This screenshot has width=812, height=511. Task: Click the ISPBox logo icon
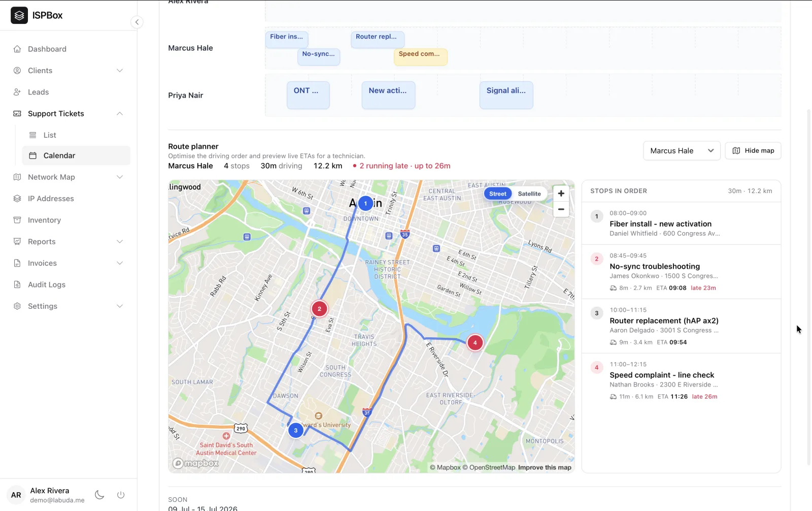coord(19,15)
